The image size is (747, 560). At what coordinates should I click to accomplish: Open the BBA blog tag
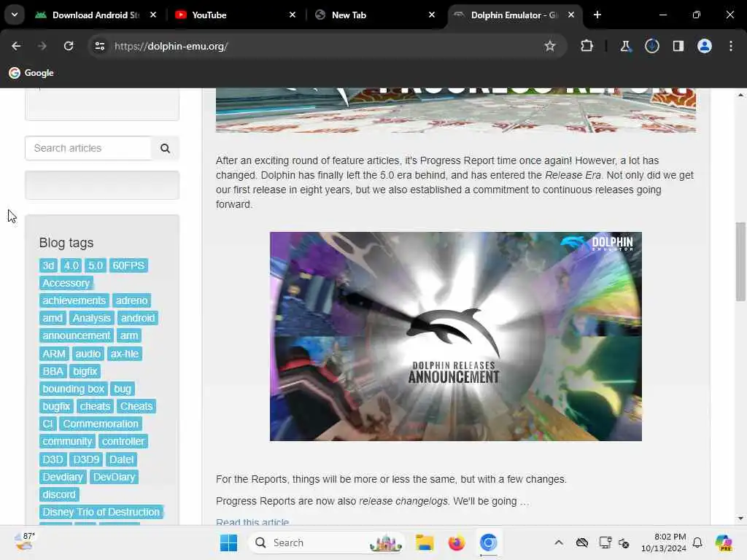tap(53, 371)
